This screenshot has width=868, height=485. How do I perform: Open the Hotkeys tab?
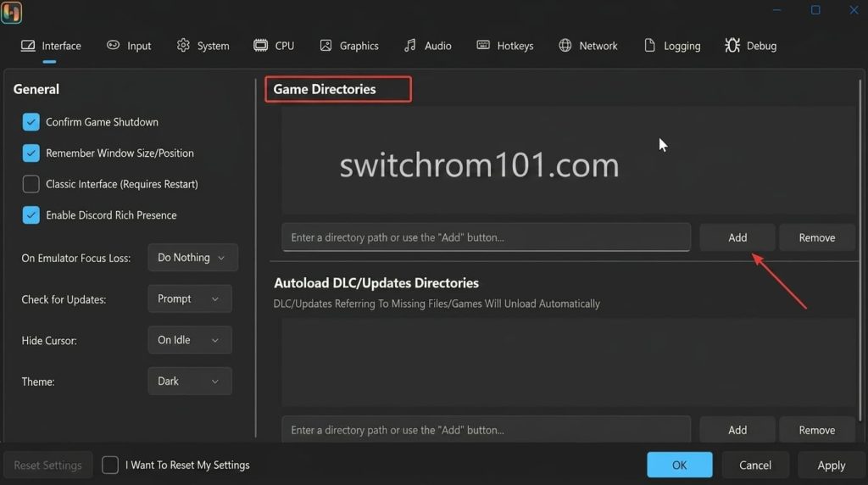[x=505, y=46]
